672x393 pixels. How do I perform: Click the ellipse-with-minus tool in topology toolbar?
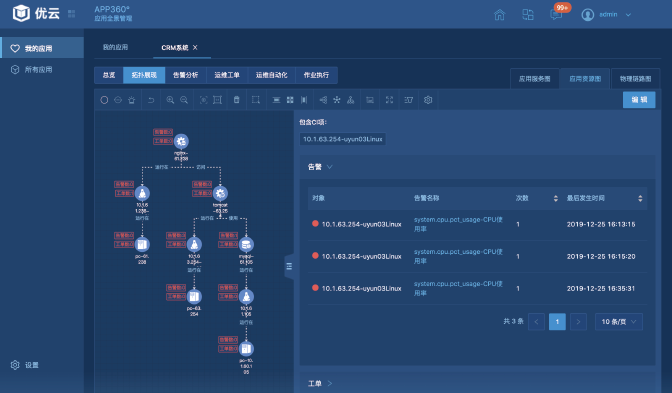(118, 100)
